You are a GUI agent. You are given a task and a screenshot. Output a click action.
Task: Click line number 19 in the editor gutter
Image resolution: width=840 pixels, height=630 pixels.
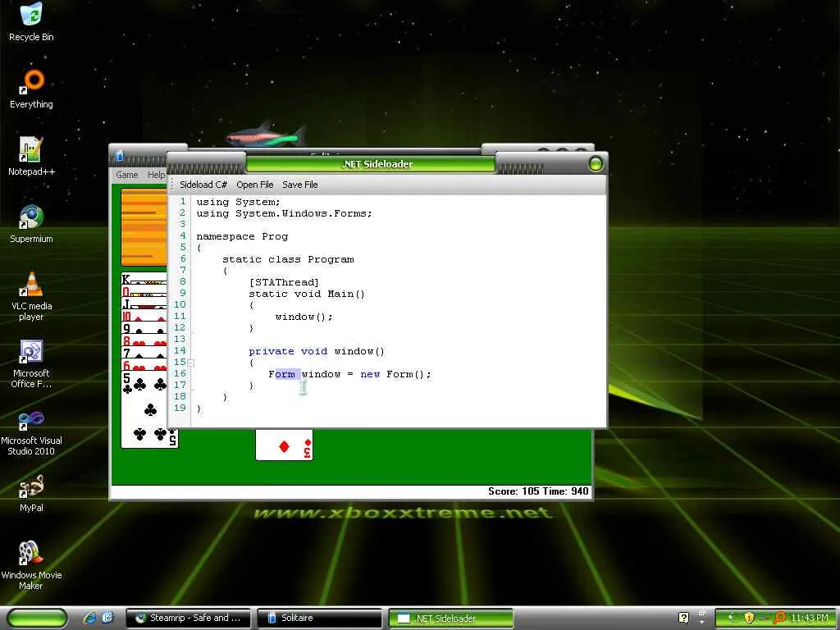[180, 408]
